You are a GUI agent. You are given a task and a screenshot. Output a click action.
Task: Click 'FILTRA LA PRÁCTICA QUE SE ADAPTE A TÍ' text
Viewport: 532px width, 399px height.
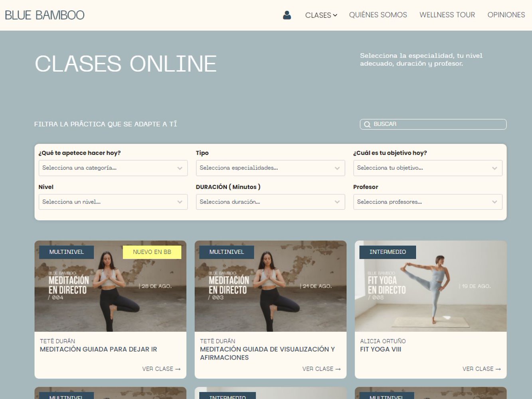coord(106,124)
